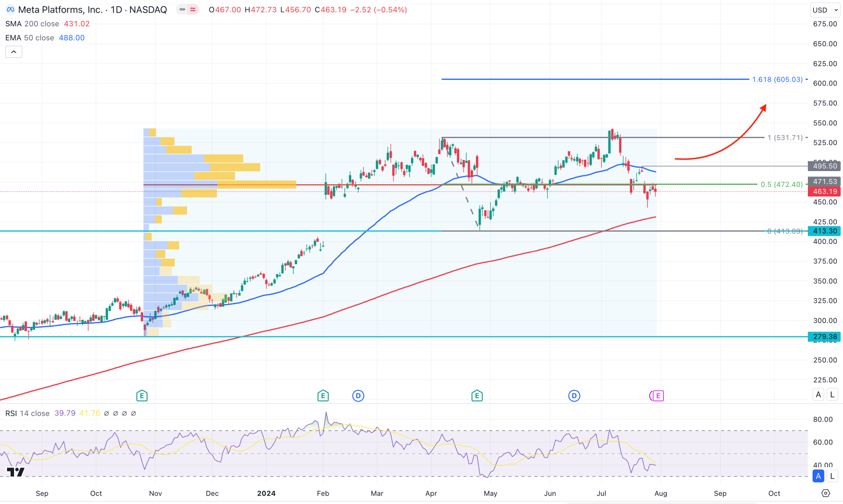The width and height of the screenshot is (843, 504).
Task: Select the 0 (413.09) Fibonacci level label
Action: tap(785, 231)
